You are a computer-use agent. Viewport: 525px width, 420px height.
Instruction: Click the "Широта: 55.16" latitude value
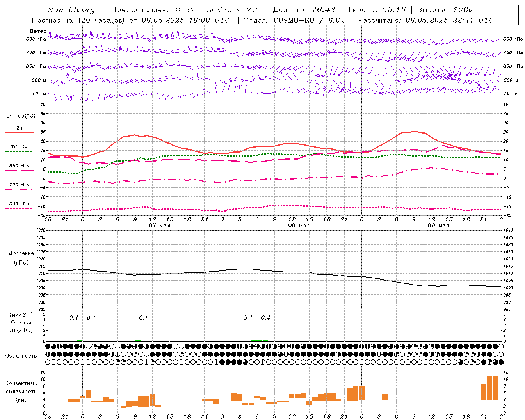click(376, 10)
